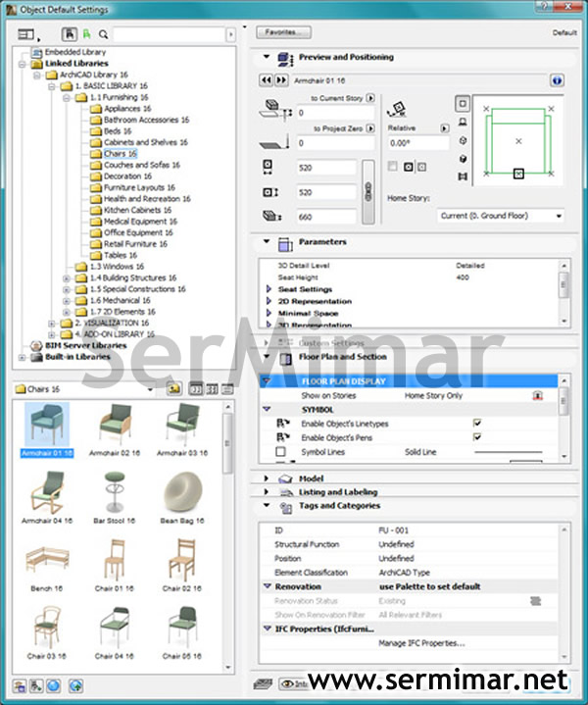Select Couches and Sofas 16 folder
Viewport: 588px width, 705px height.
tap(141, 165)
